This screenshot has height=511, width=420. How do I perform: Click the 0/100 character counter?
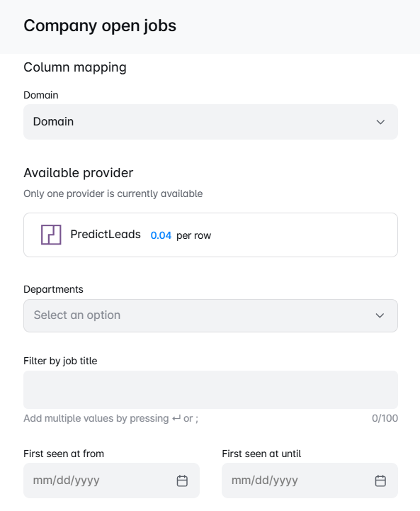[x=385, y=418]
